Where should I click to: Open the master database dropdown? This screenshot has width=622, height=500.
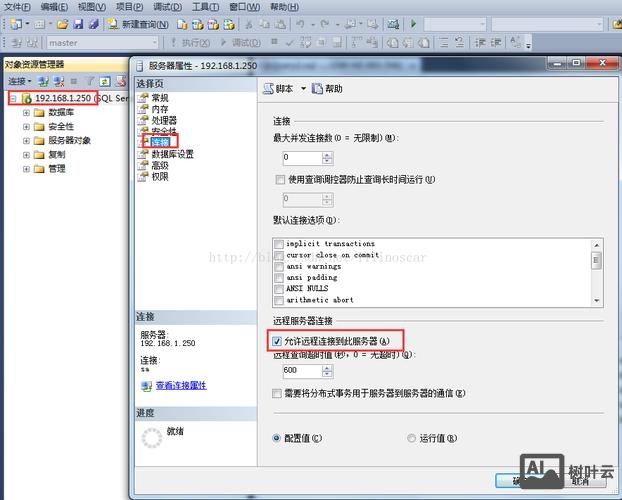[x=155, y=42]
